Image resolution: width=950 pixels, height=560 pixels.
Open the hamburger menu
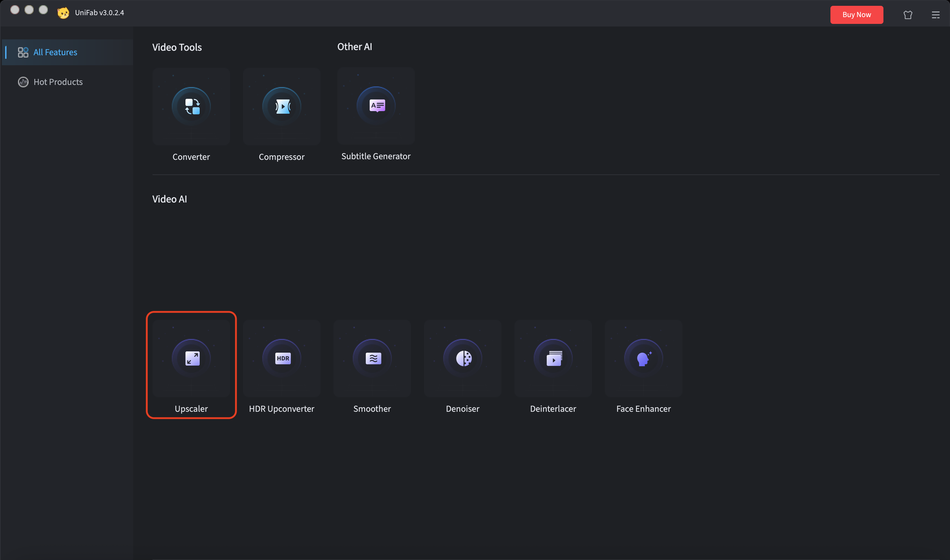tap(936, 15)
